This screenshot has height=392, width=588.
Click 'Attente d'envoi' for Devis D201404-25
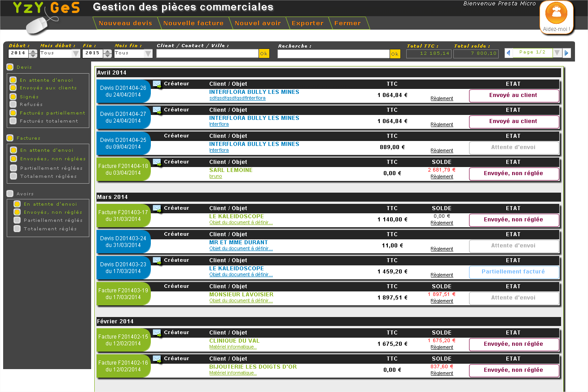pos(514,148)
